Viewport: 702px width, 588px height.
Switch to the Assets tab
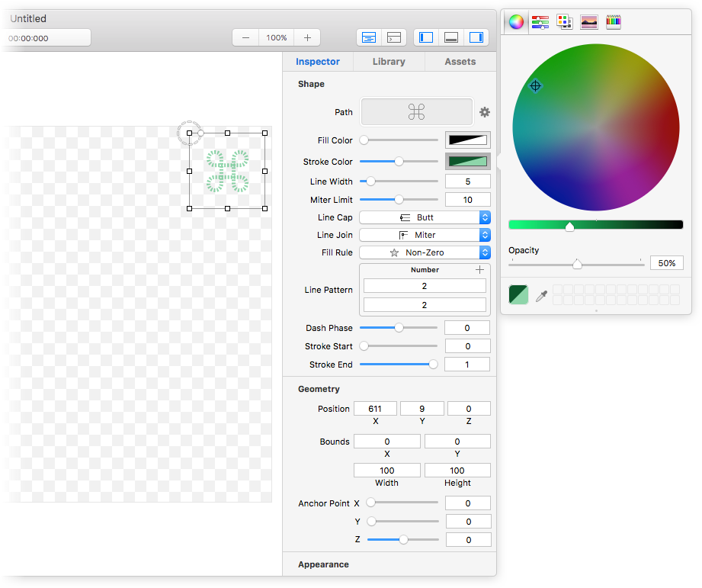tap(460, 62)
